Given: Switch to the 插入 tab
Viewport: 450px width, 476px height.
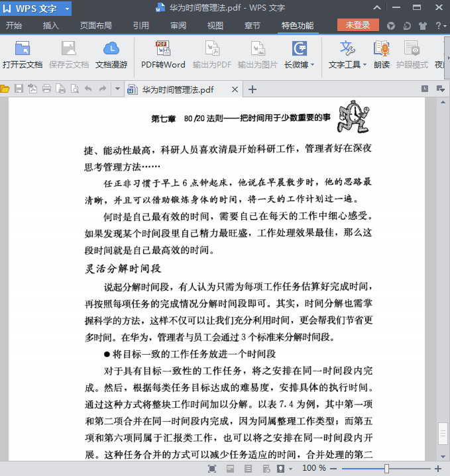Looking at the screenshot, I should 51,26.
